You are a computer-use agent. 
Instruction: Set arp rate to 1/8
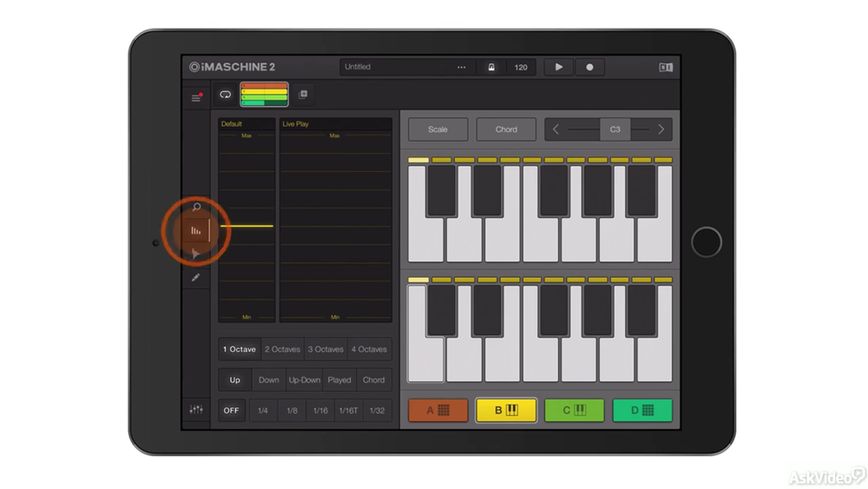tap(292, 410)
